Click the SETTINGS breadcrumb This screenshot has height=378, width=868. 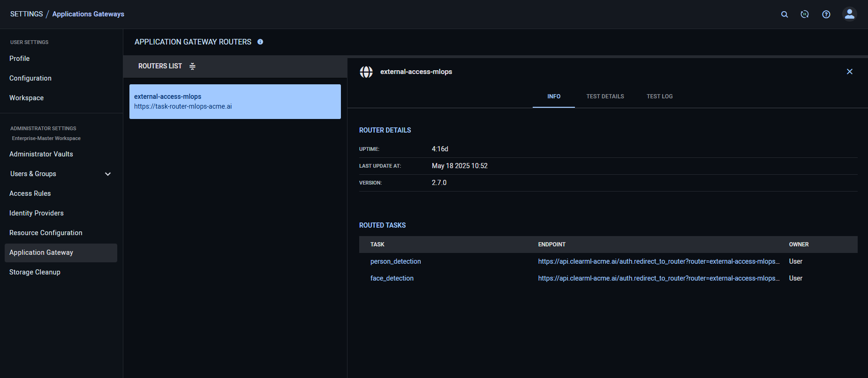pos(26,14)
